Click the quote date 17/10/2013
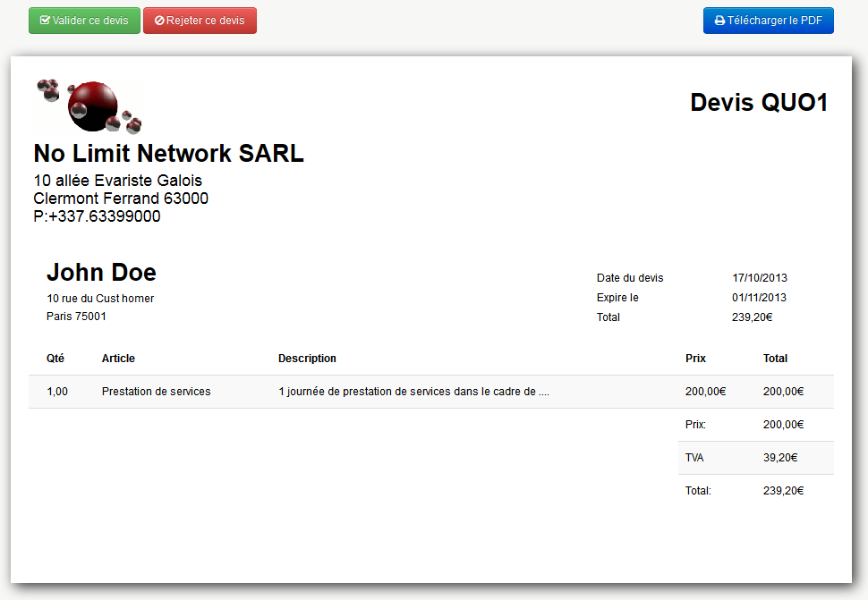Image resolution: width=868 pixels, height=600 pixels. (759, 278)
